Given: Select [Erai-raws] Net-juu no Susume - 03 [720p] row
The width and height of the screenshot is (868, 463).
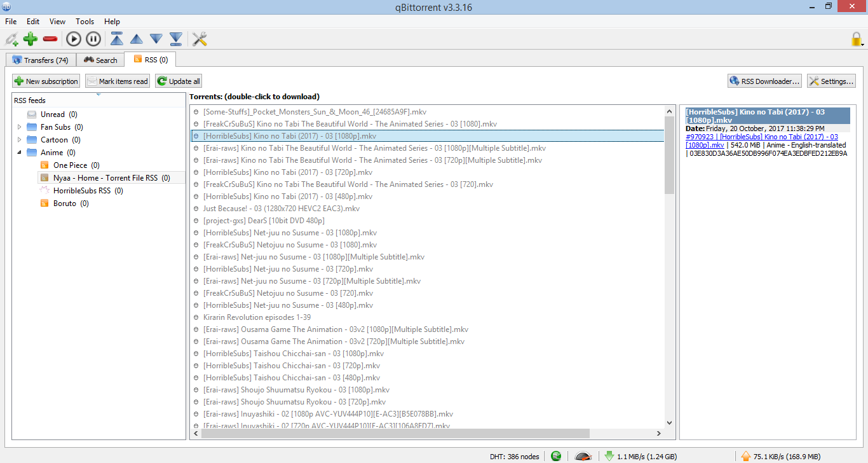Looking at the screenshot, I should click(427, 281).
